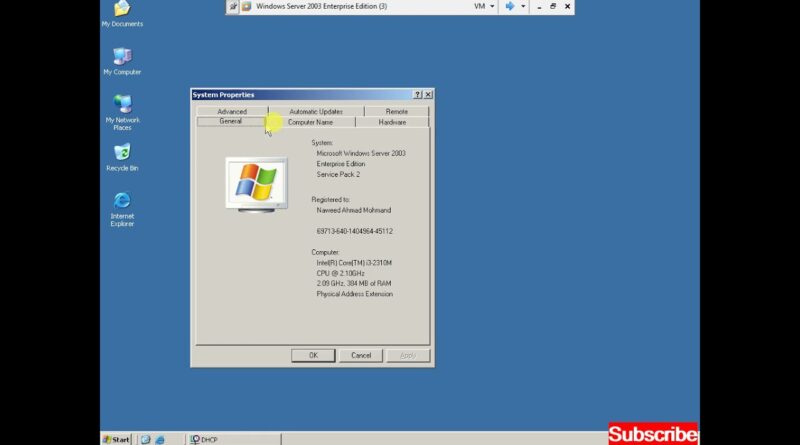Viewport: 800px width, 445px height.
Task: Click the Microsoft Windows Server 2003 text
Action: [x=361, y=153]
